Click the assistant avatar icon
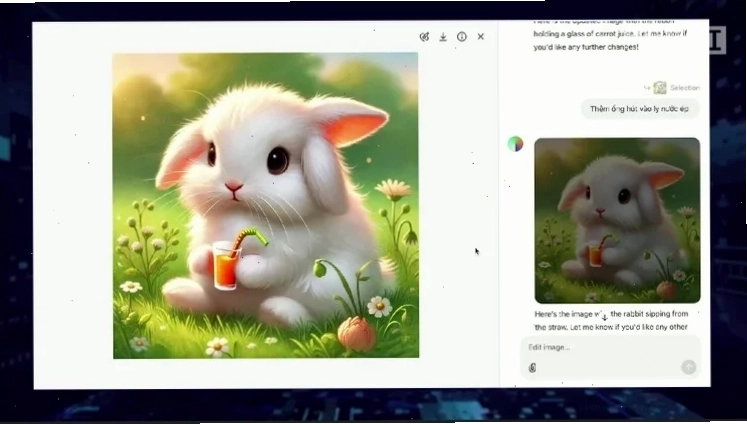The image size is (747, 424). click(515, 143)
